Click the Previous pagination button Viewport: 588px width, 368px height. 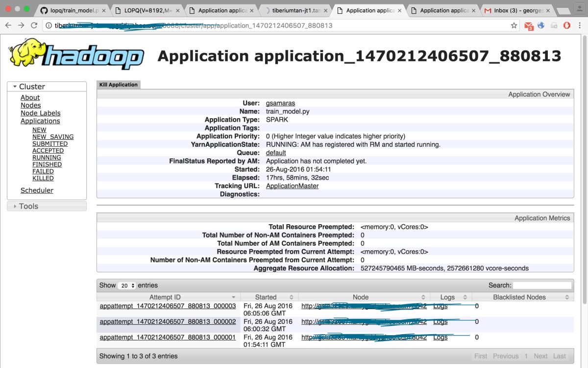click(506, 356)
